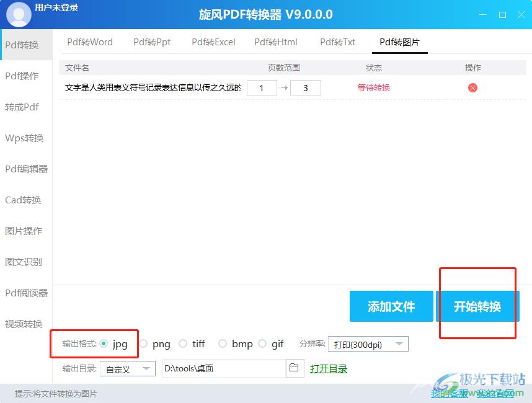Close the converter window
532x403 pixels.
(521, 15)
